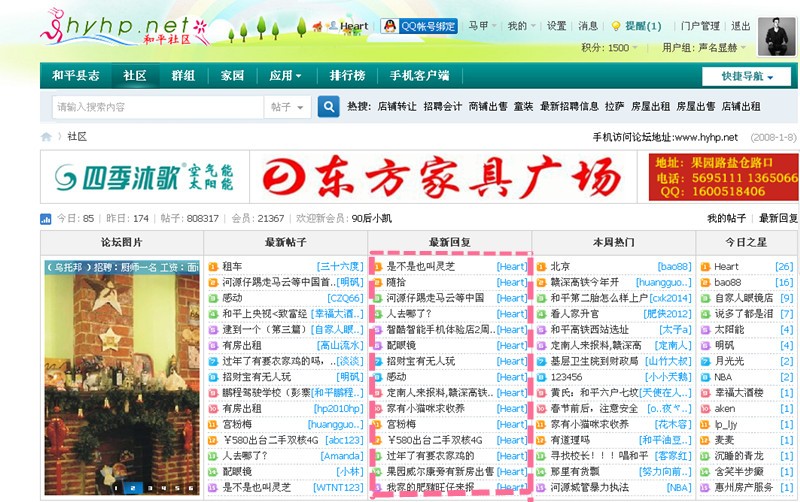Open post ¥580出台二手双核4G [abc123]

click(270, 440)
